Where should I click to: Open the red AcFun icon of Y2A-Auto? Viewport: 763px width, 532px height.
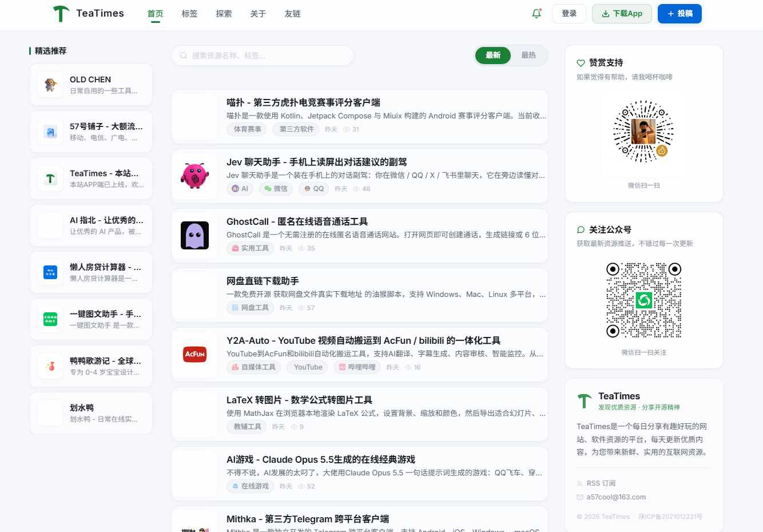click(x=195, y=354)
